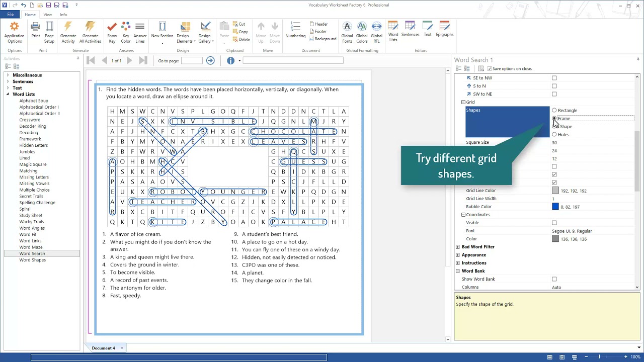Open the Epigraphs editor
The image size is (644, 362).
click(x=444, y=29)
